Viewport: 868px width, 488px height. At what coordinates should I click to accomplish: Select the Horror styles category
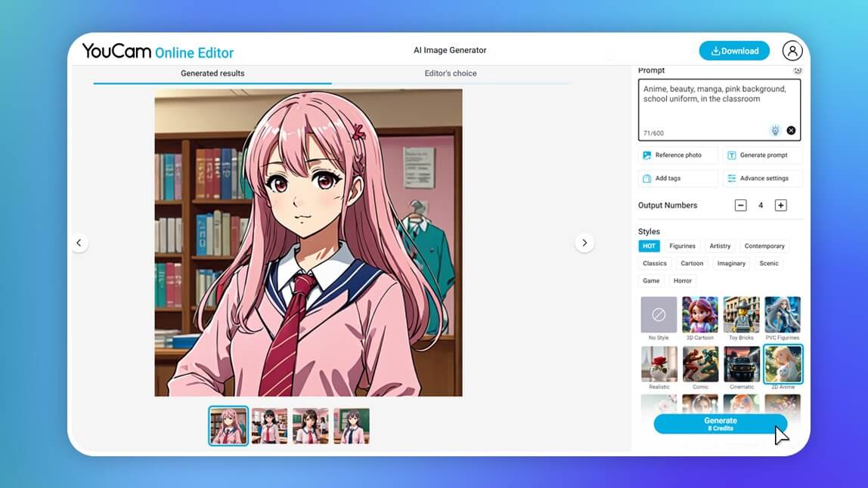[683, 280]
